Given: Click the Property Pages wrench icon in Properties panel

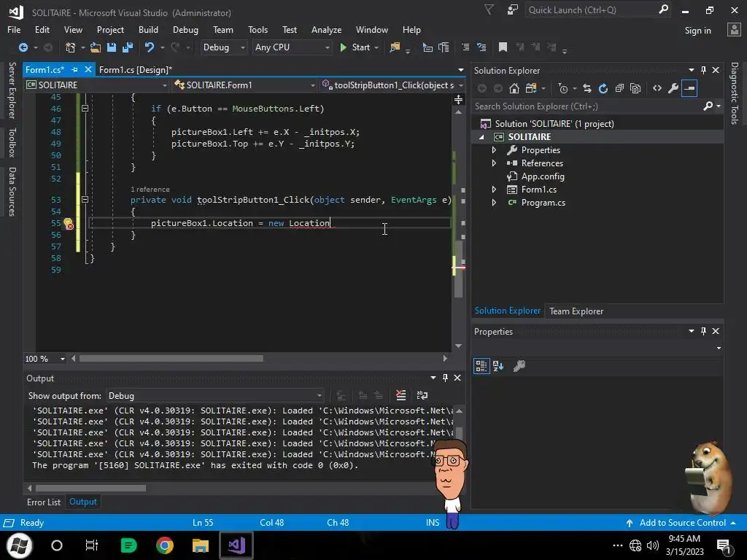Looking at the screenshot, I should point(519,366).
